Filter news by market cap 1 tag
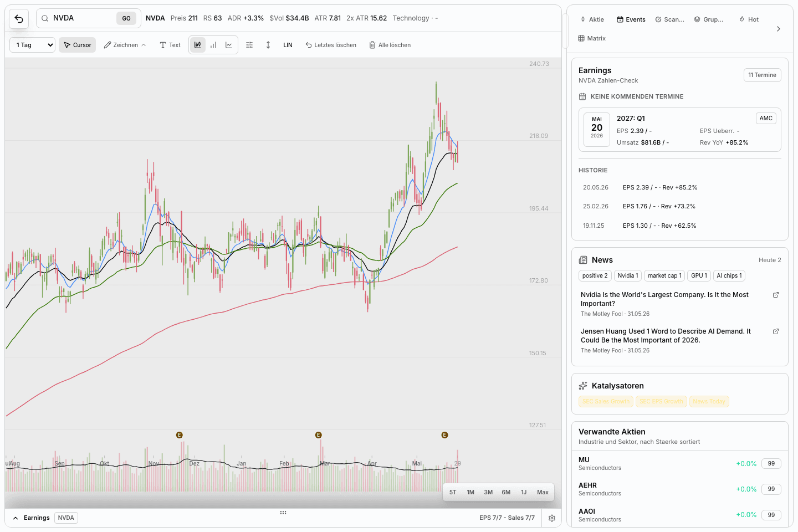 pos(664,275)
